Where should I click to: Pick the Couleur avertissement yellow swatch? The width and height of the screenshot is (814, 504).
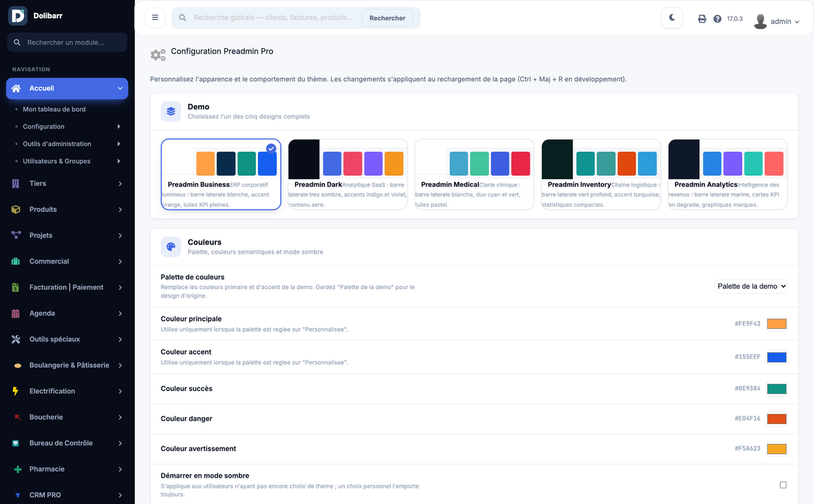click(x=777, y=449)
